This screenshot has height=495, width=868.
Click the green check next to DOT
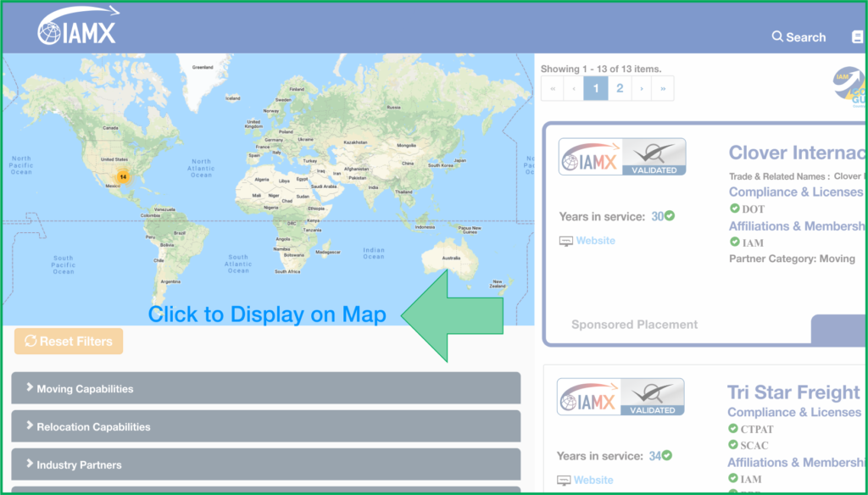735,209
